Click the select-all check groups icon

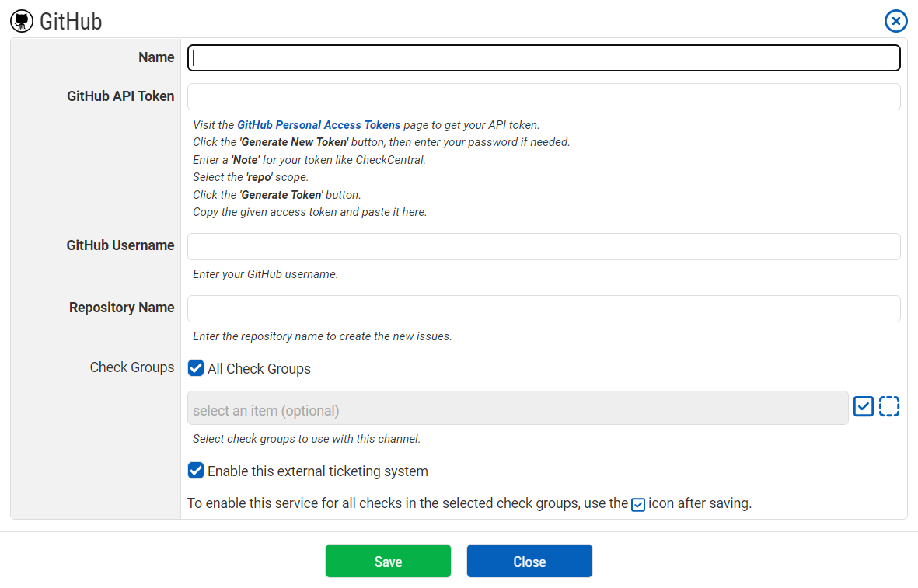[x=863, y=406]
